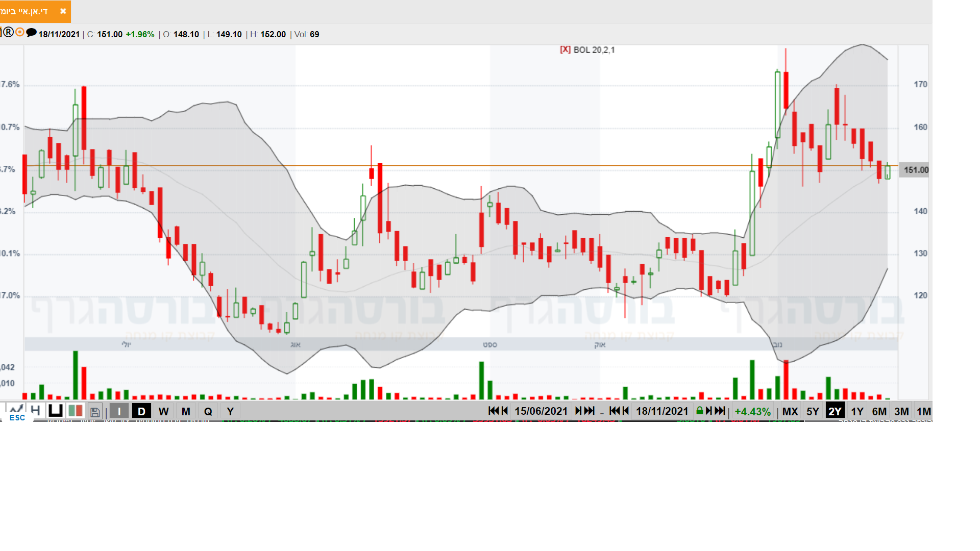This screenshot has width=980, height=551.
Task: Remove BOL 20,2,1 indicator with [X]
Action: (565, 50)
